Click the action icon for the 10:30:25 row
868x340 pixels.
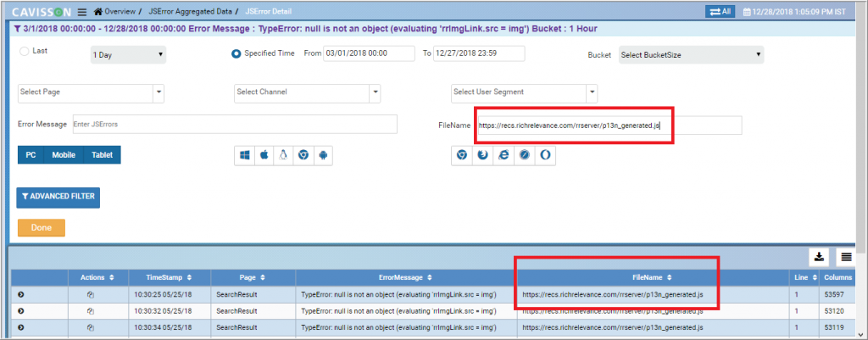coord(91,295)
